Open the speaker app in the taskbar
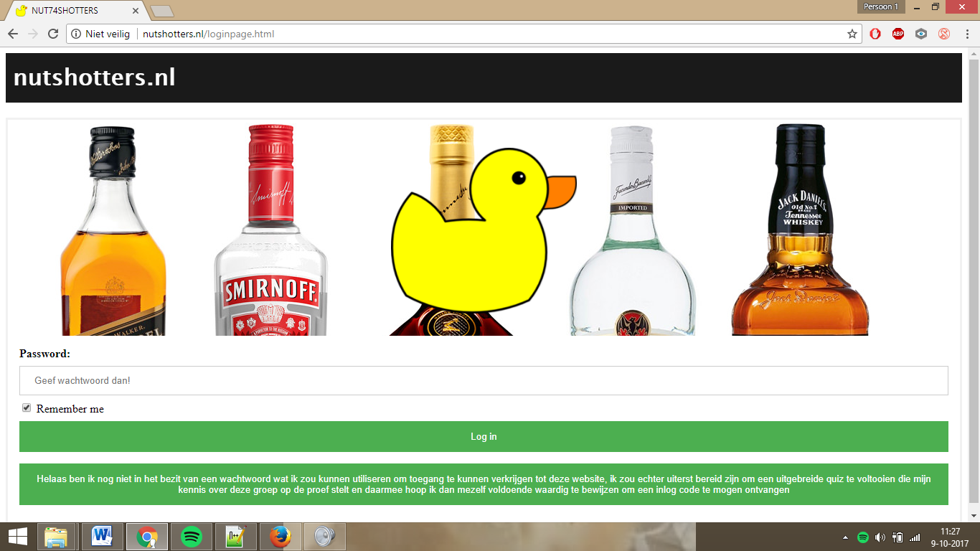 [325, 537]
